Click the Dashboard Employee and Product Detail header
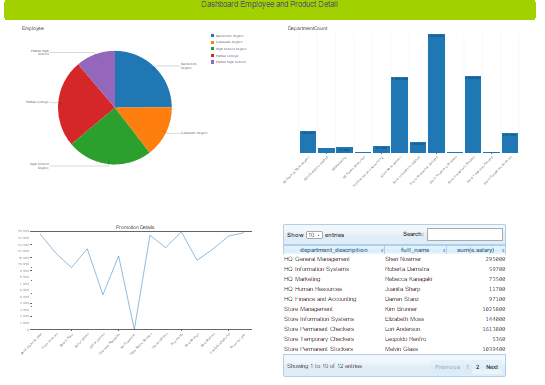 point(270,4)
